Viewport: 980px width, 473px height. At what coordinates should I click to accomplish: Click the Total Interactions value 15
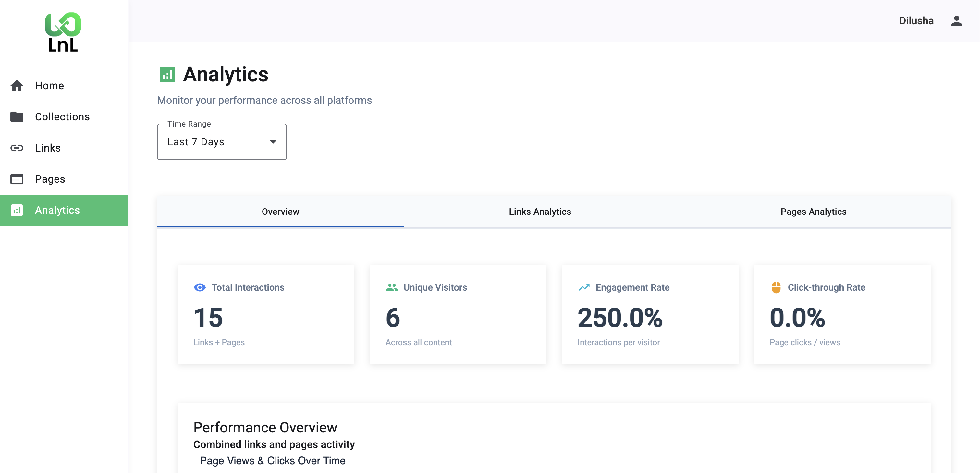tap(208, 318)
